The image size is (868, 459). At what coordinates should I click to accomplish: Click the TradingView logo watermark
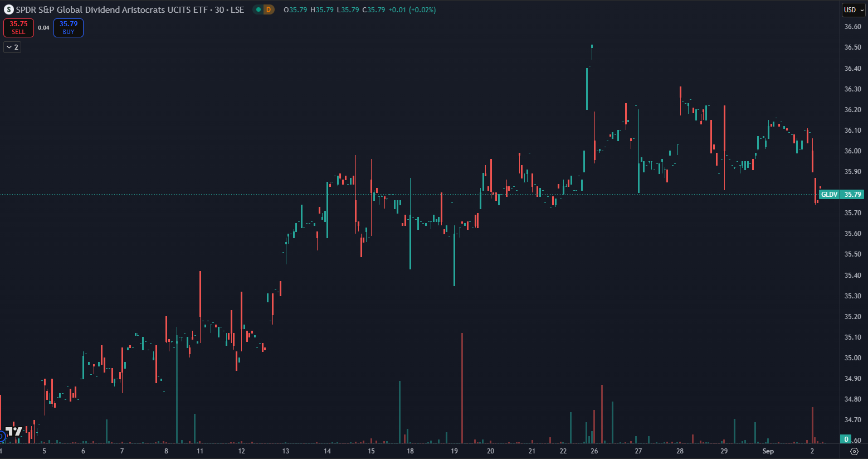click(x=14, y=431)
